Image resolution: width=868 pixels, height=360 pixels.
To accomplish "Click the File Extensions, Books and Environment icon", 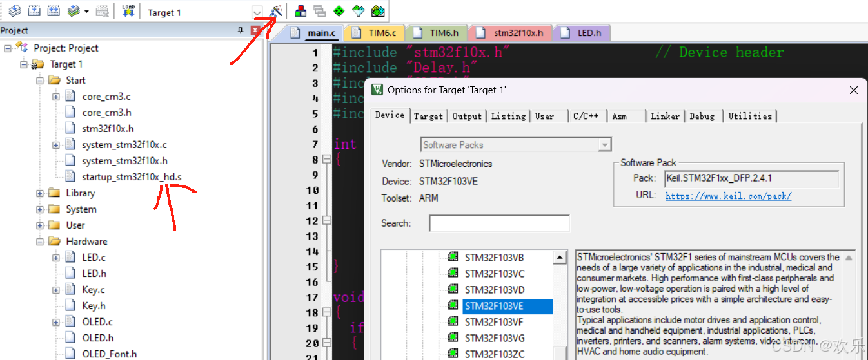I will point(301,11).
